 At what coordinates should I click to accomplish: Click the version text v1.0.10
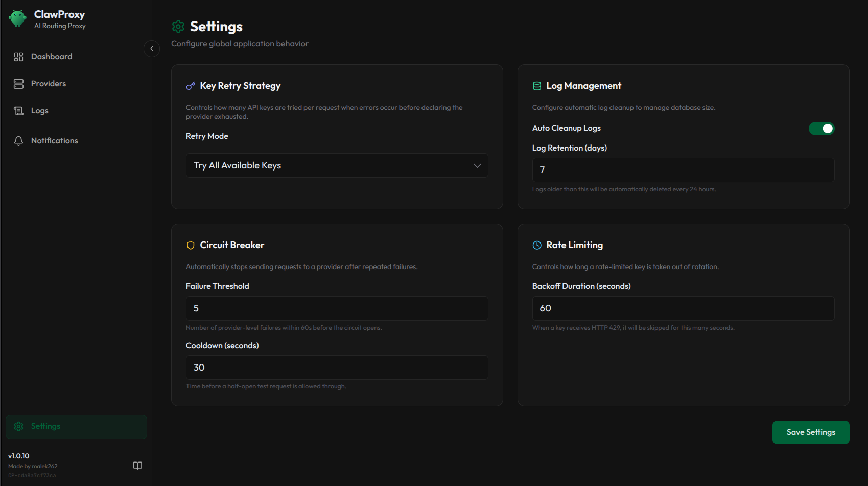click(x=19, y=456)
